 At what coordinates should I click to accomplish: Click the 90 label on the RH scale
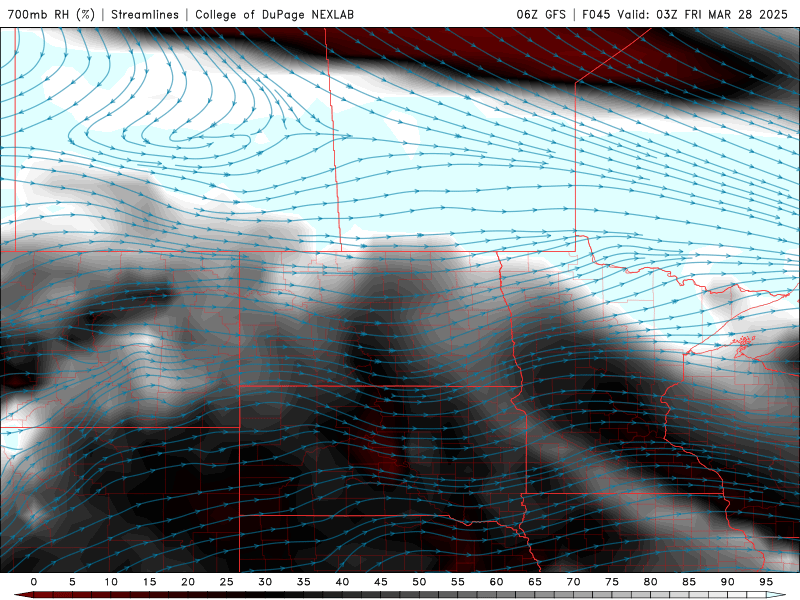(727, 582)
